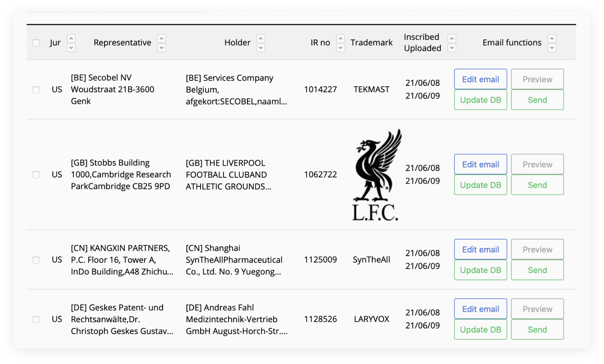
Task: Sort Inscribed Uploaded column ascending arrow
Action: [x=452, y=38]
